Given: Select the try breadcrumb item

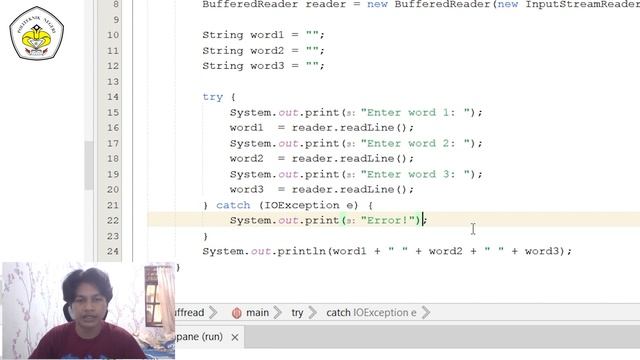Looking at the screenshot, I should (297, 313).
